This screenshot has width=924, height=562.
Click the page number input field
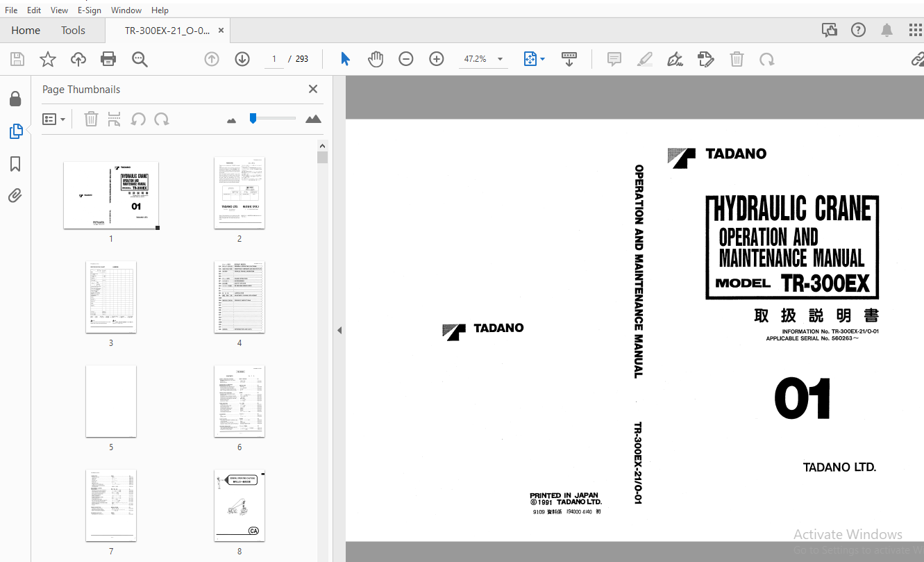274,59
